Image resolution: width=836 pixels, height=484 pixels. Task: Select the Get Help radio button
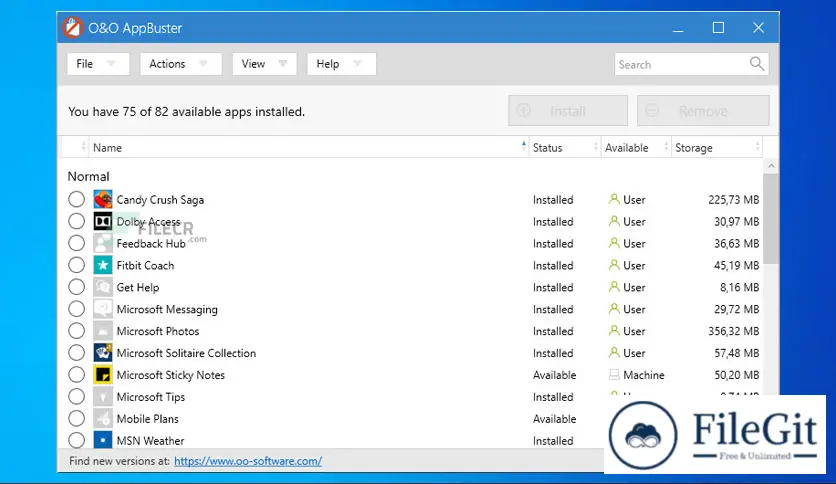coord(76,287)
